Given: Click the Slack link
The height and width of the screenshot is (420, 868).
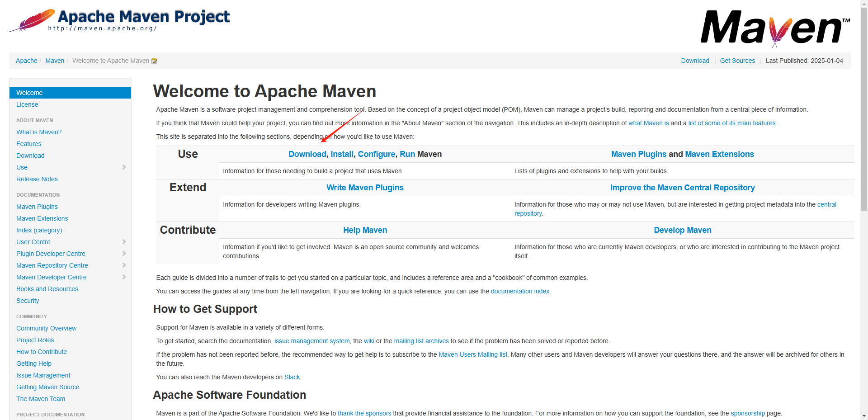Looking at the screenshot, I should click(x=292, y=377).
